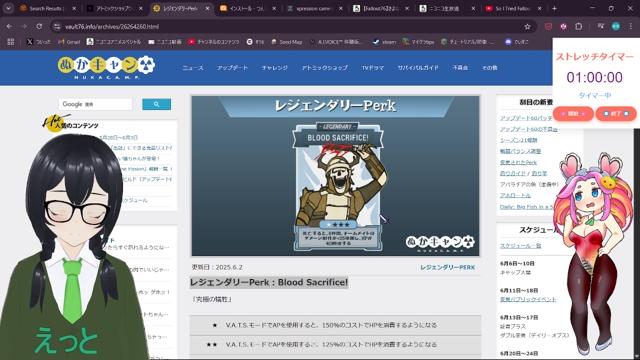Open the シーズン21 sidebar link
640x360 pixels.
click(x=518, y=140)
